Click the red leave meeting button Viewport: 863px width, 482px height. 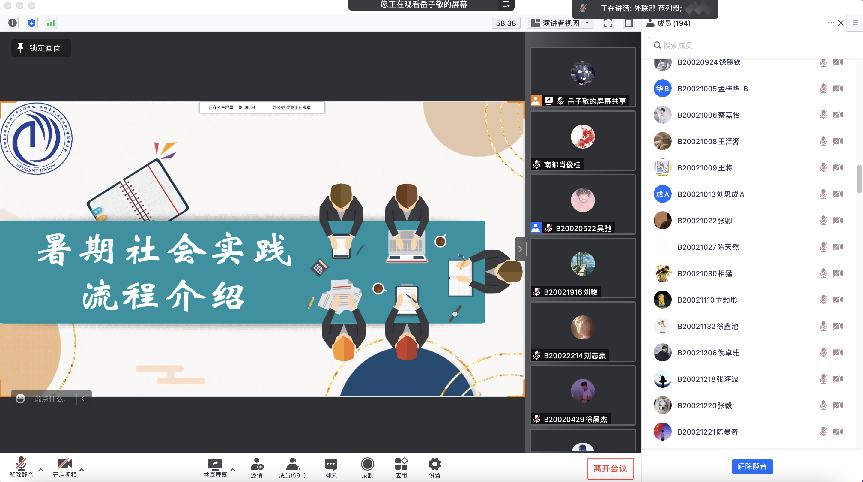(610, 467)
